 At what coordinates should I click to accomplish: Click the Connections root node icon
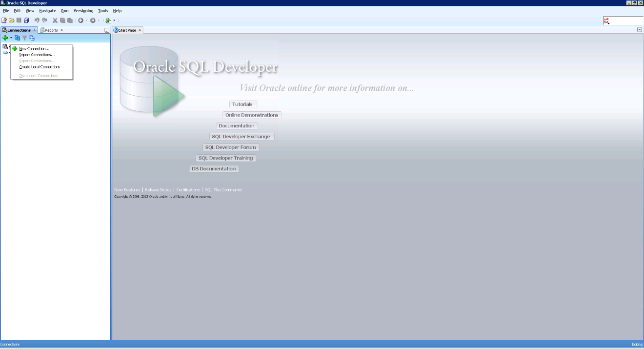tap(5, 46)
